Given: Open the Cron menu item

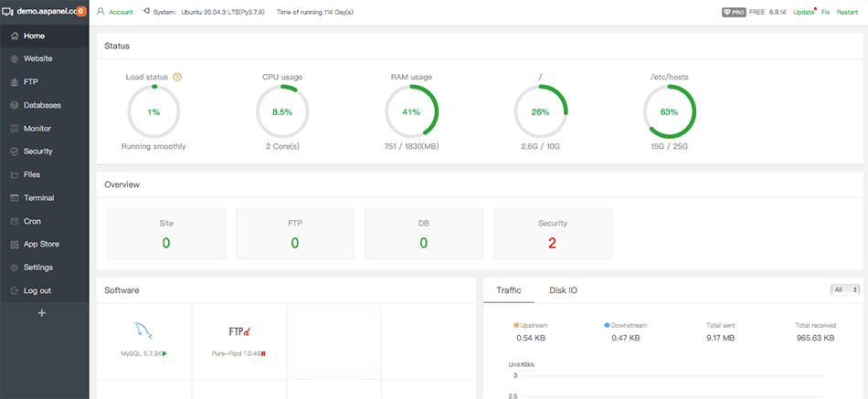Looking at the screenshot, I should [x=32, y=221].
